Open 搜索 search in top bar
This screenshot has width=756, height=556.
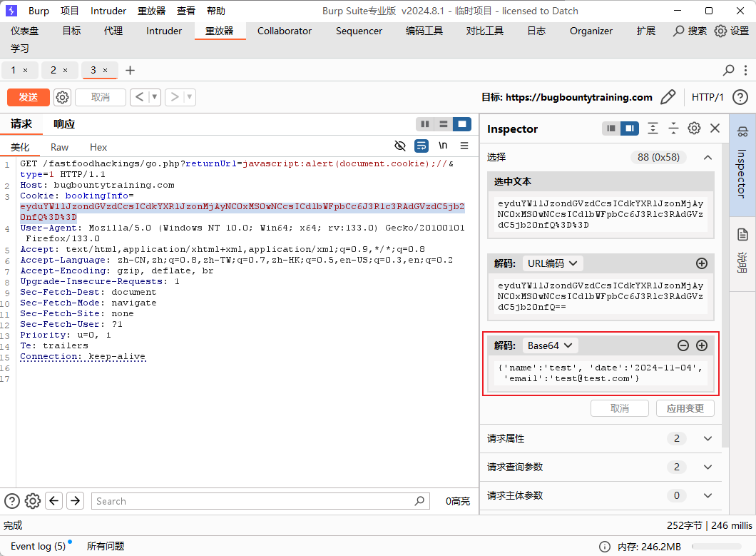pos(690,31)
